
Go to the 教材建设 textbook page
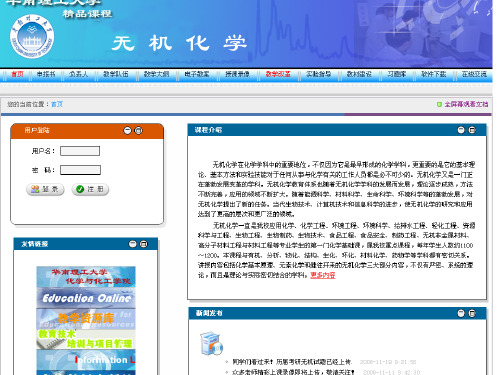359,74
